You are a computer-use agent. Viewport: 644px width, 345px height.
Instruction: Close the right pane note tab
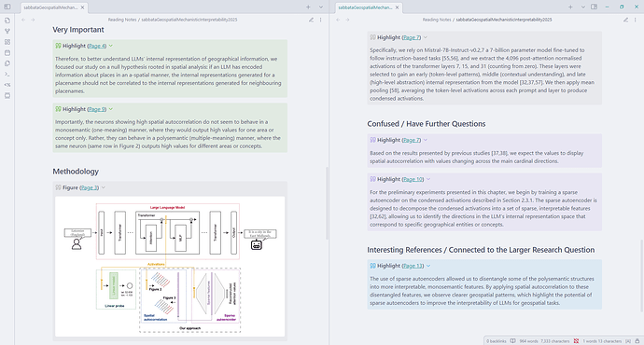coord(398,7)
